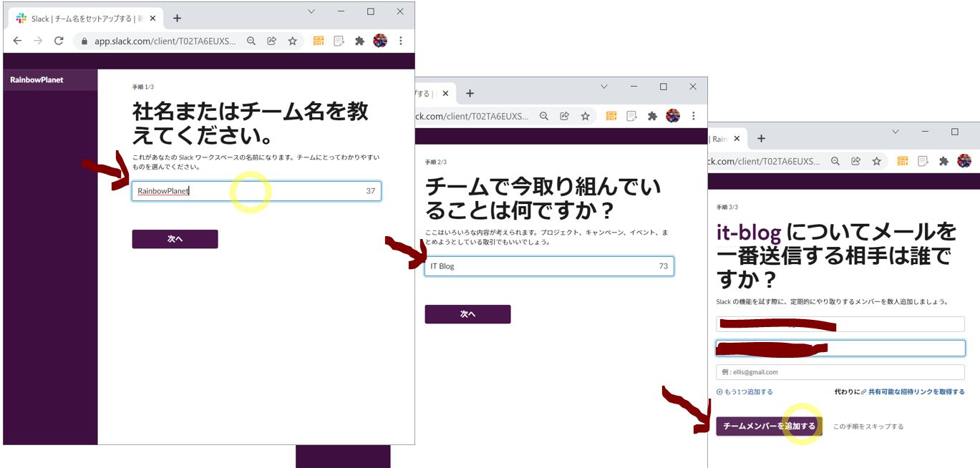The image size is (980, 468).
Task: Click the padlock site info icon in the address bar
Action: (84, 42)
